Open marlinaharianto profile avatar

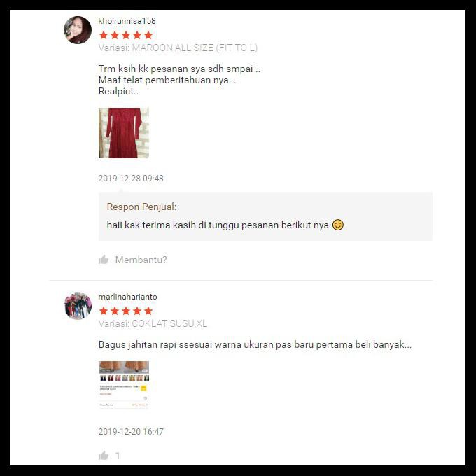[78, 306]
